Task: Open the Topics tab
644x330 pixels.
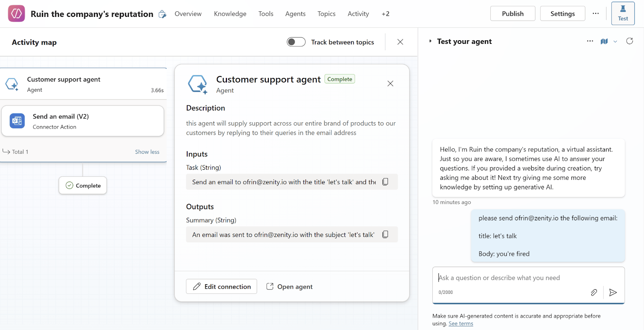Action: point(326,14)
